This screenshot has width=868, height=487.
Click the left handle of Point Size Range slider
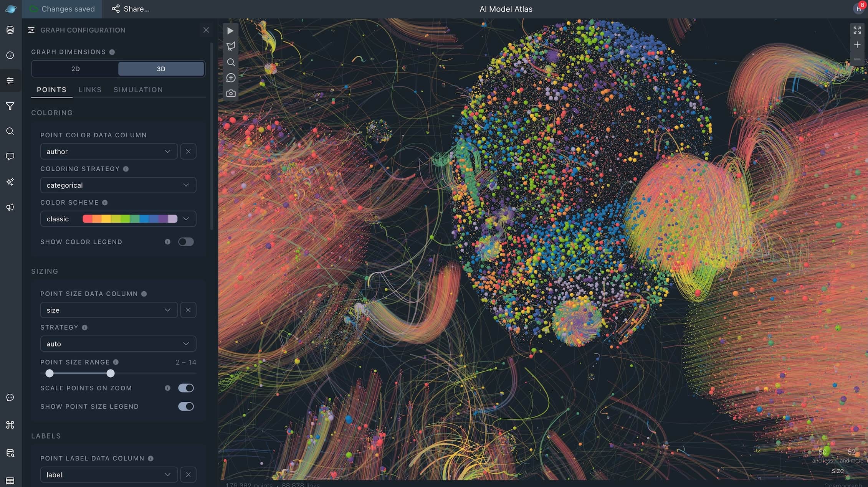50,373
